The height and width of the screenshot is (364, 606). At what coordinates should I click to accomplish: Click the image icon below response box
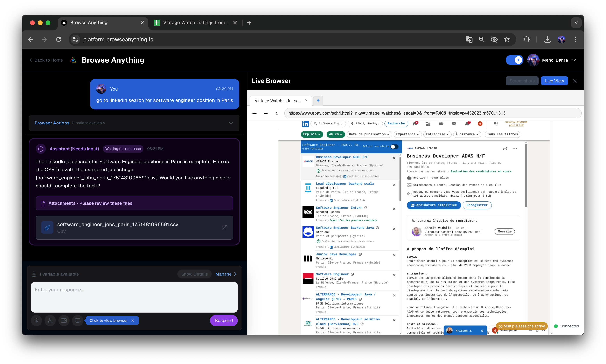(64, 320)
